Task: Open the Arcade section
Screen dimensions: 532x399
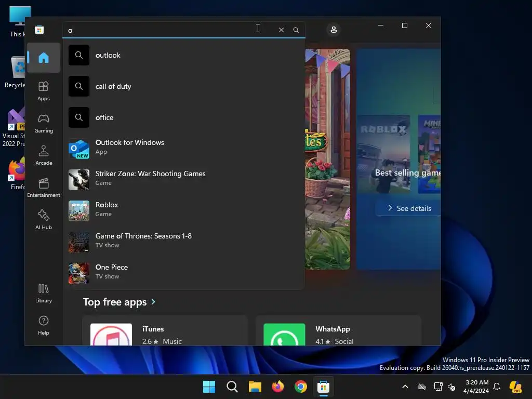Action: tap(44, 155)
